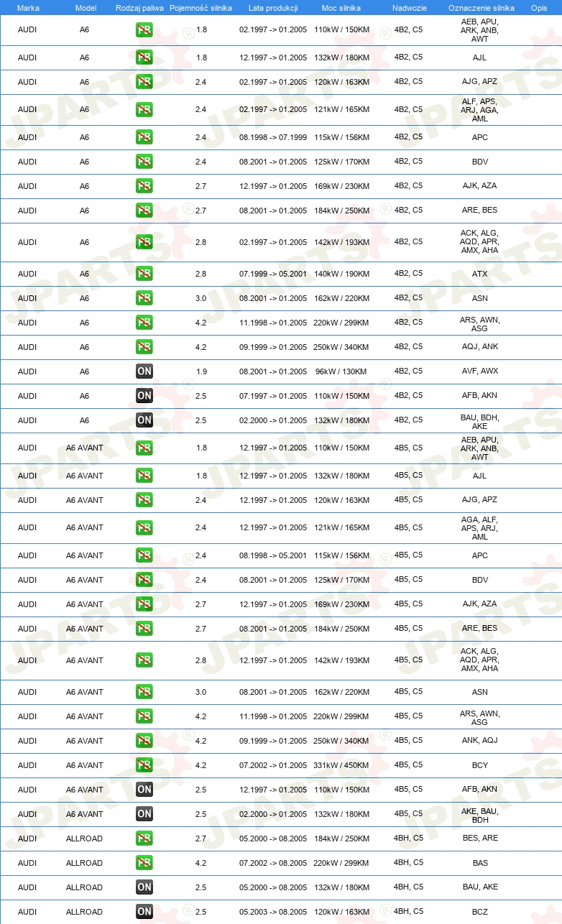Click petrol icon in A6 4B2 ARE, BES row
The width and height of the screenshot is (562, 924).
click(144, 211)
